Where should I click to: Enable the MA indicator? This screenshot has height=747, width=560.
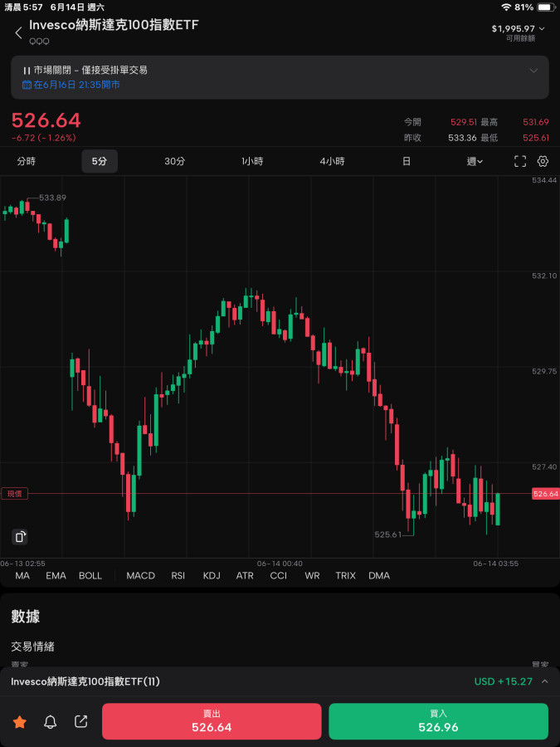coord(22,575)
